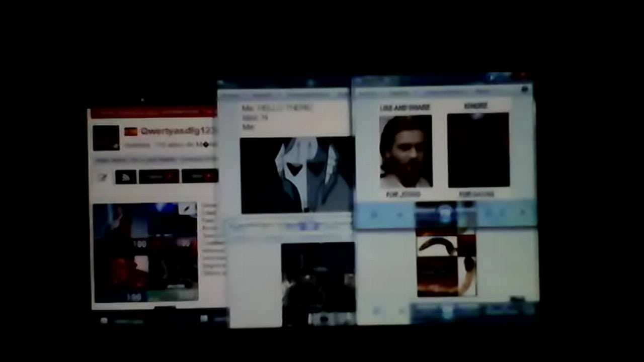This screenshot has height=362, width=644.
Task: Open the Qwertyasdfg123 channel name link
Action: point(178,131)
